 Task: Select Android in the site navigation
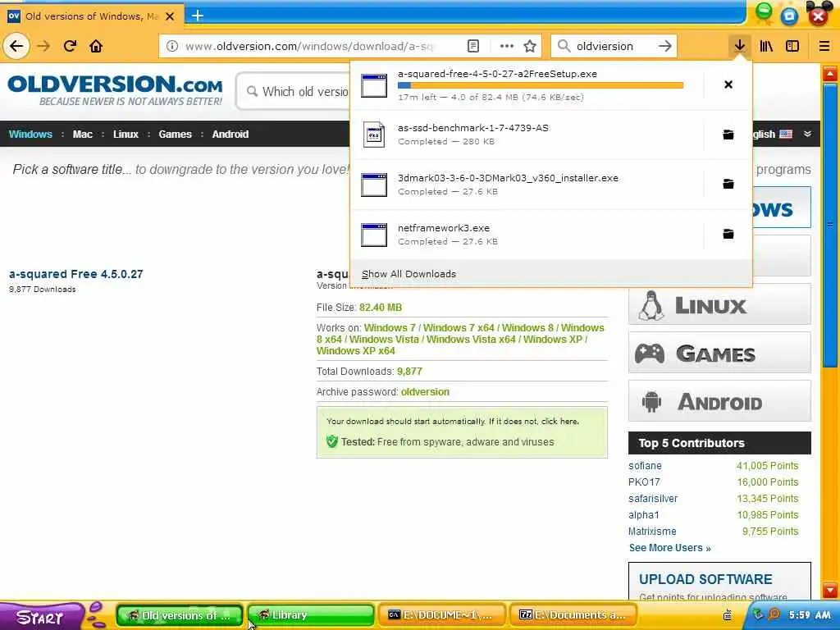pos(231,134)
